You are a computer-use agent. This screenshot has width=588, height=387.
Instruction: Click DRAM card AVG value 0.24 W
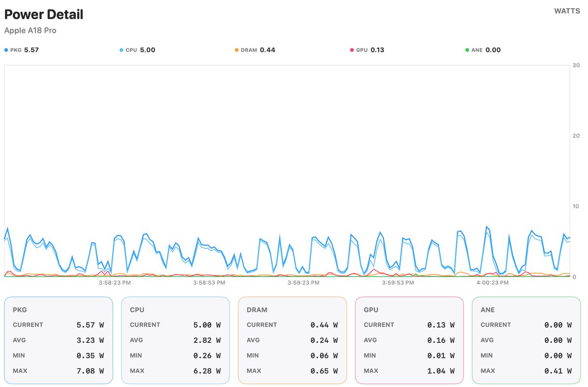[324, 340]
